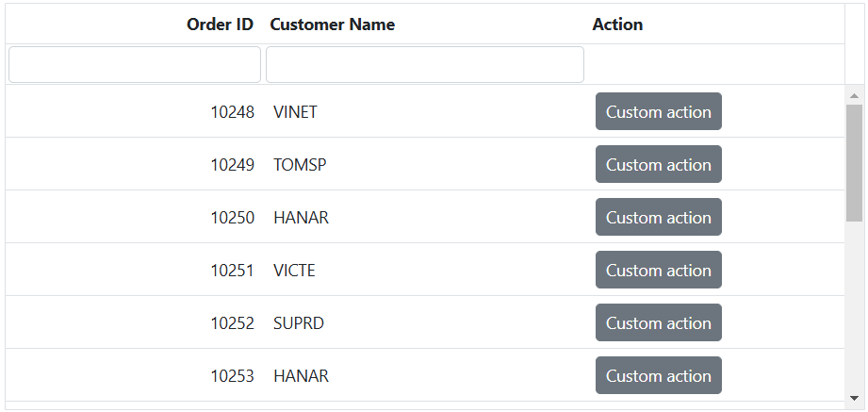Select order ID cell 10253
The width and height of the screenshot is (868, 412).
click(x=232, y=376)
